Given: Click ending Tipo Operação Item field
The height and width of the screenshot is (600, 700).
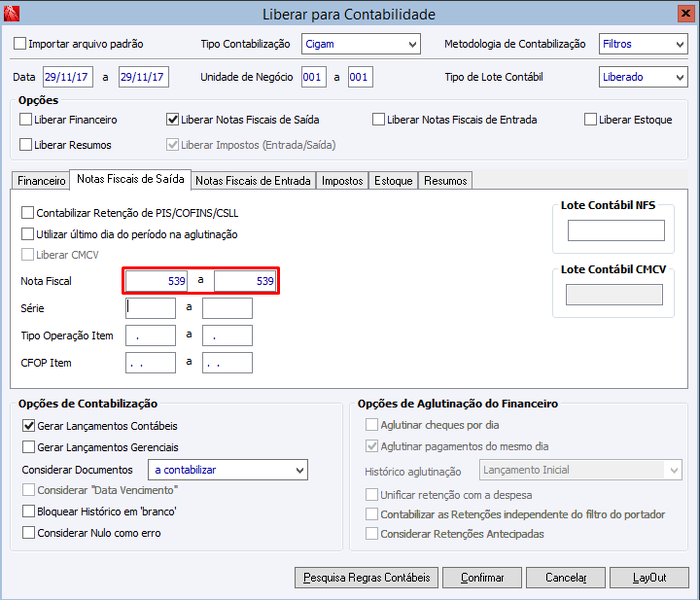Looking at the screenshot, I should click(x=227, y=335).
